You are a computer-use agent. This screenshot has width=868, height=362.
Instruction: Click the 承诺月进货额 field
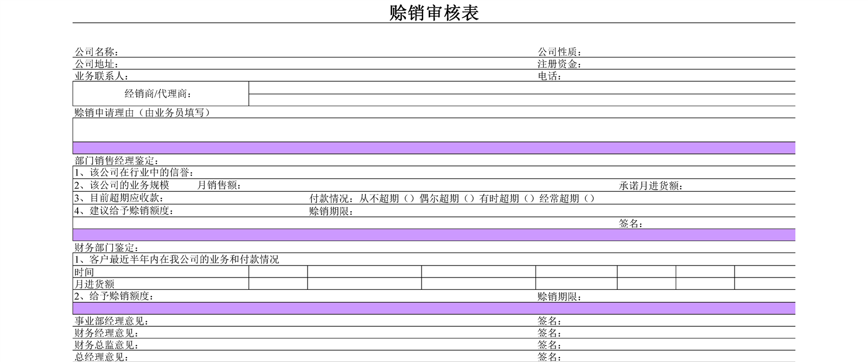click(x=738, y=186)
